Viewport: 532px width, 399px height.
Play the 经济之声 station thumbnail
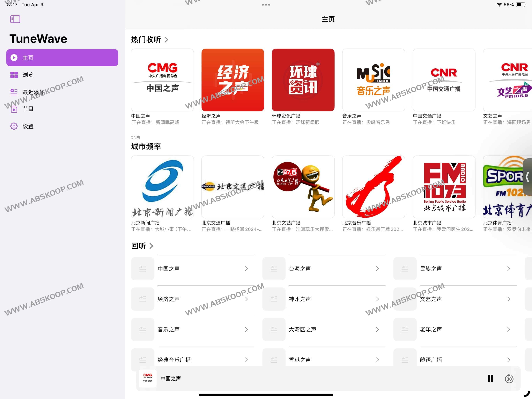233,80
